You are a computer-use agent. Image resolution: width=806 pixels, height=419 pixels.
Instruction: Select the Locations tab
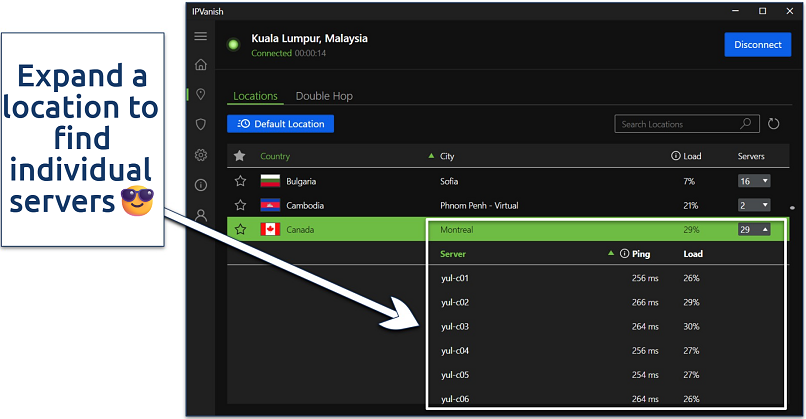pyautogui.click(x=255, y=96)
